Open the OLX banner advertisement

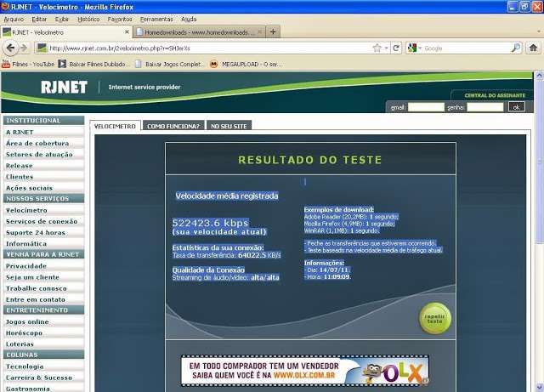pyautogui.click(x=304, y=371)
